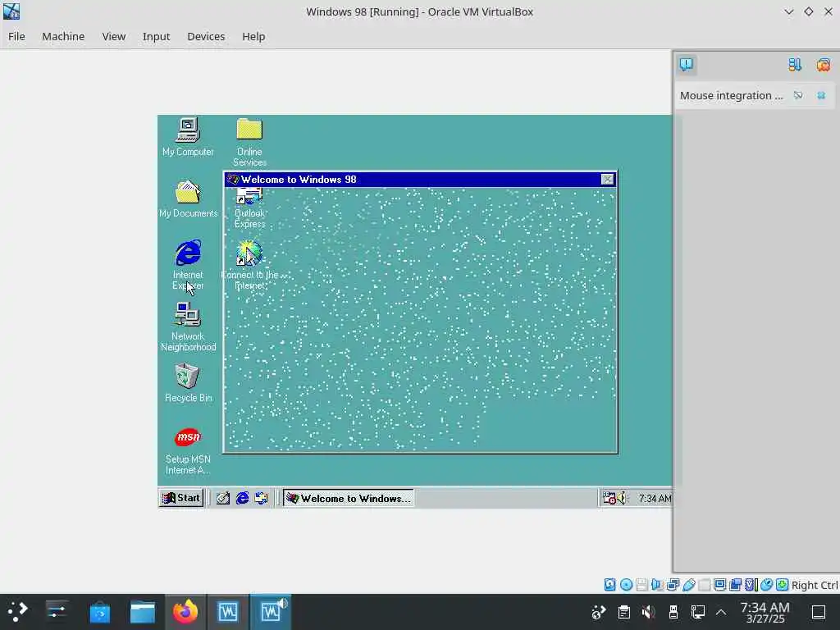Open the File menu in VirtualBox

click(x=16, y=36)
